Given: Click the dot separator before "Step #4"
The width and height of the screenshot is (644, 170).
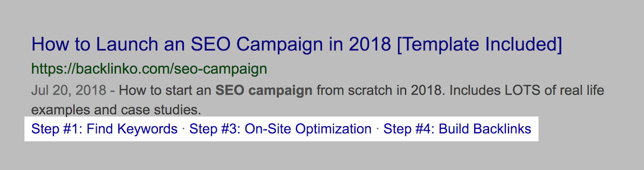Looking at the screenshot, I should pos(378,129).
